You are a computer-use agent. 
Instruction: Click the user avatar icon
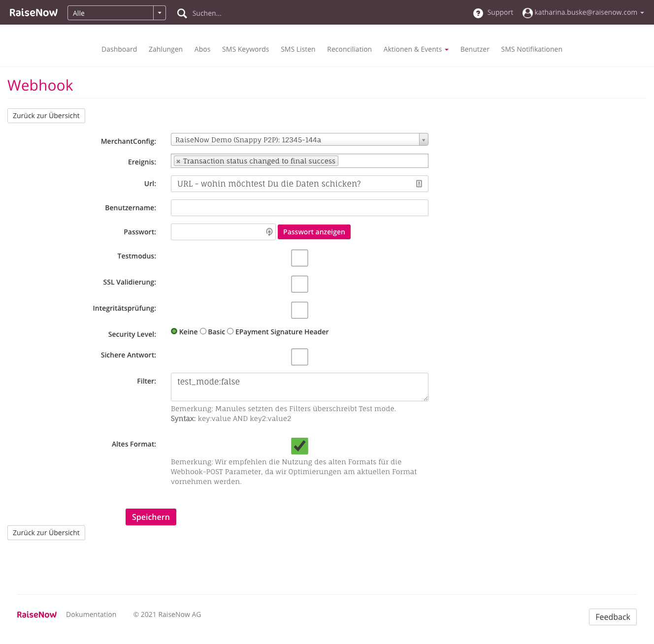(527, 13)
